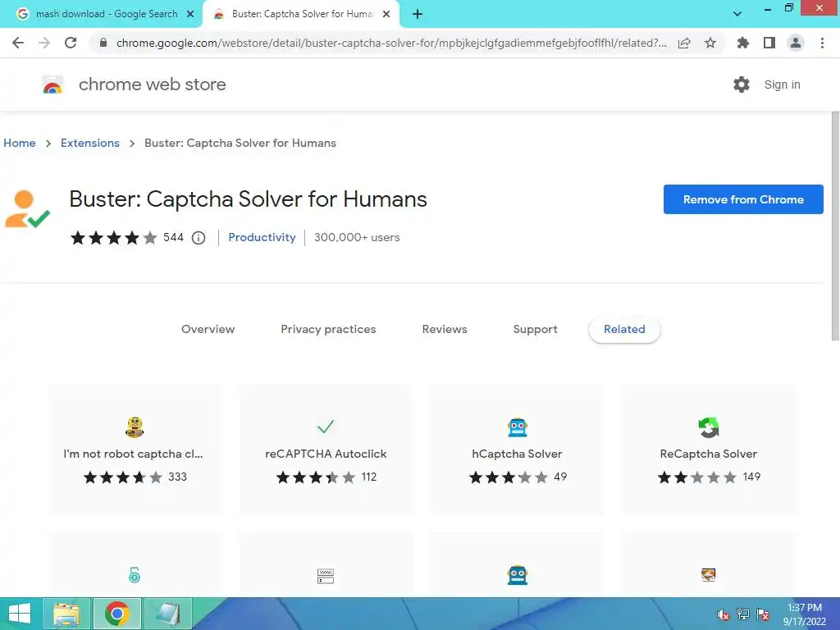Click the Sign in link
Screen dimensions: 840x630
[782, 84]
